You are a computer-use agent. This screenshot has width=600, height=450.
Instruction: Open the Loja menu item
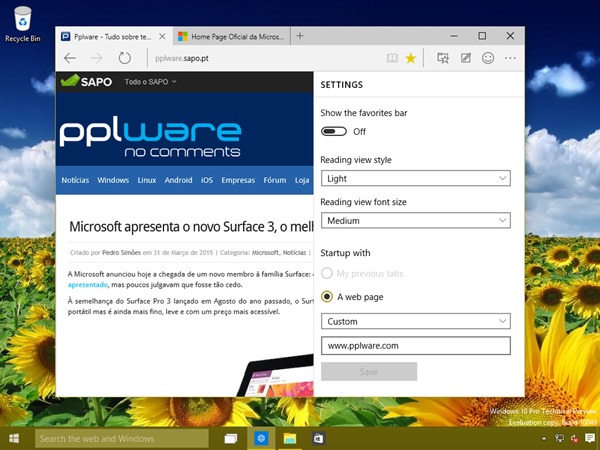pyautogui.click(x=302, y=180)
